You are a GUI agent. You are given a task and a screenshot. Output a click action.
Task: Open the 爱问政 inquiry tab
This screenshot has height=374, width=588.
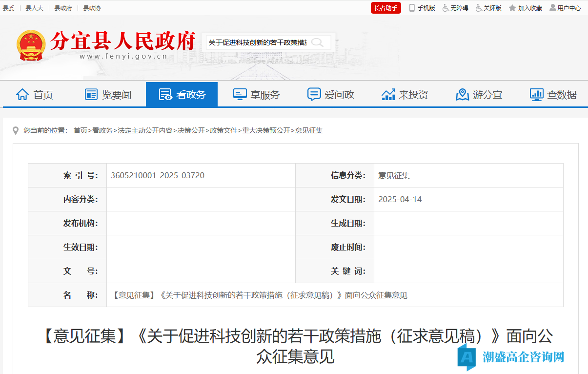(330, 95)
